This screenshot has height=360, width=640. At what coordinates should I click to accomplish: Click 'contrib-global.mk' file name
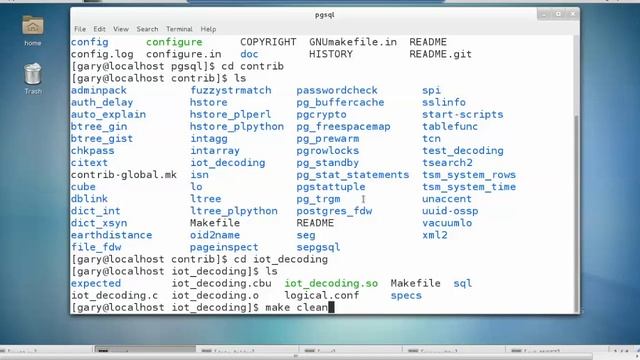124,175
